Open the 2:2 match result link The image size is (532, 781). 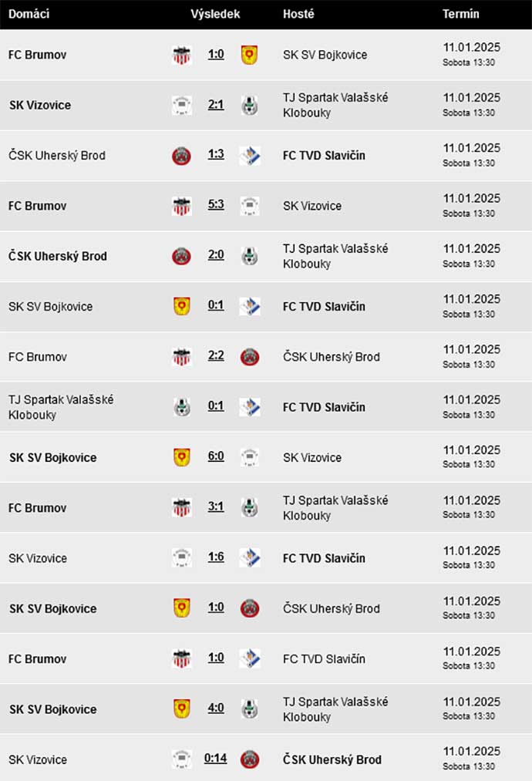216,355
